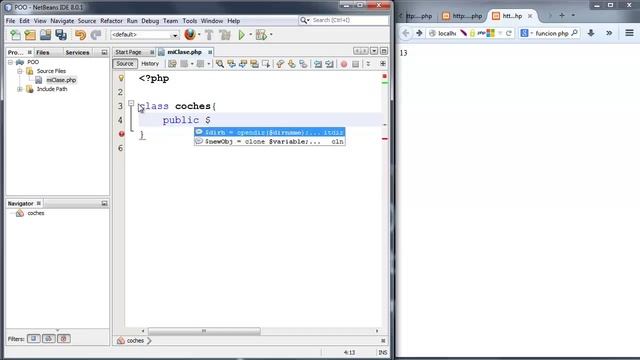Click the Firefox browser icon in toolbar
The image size is (640, 360).
190,35
